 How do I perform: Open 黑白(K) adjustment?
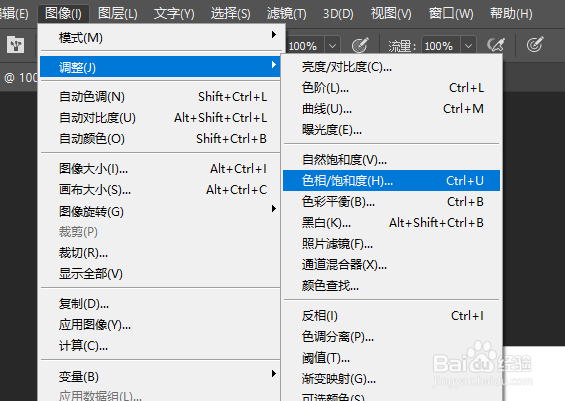click(x=391, y=223)
